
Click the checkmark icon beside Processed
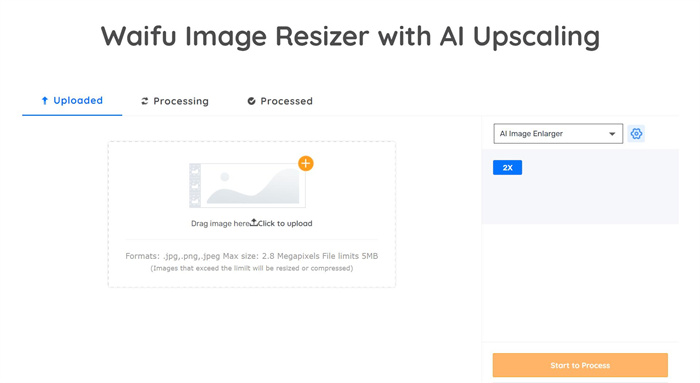(x=251, y=101)
